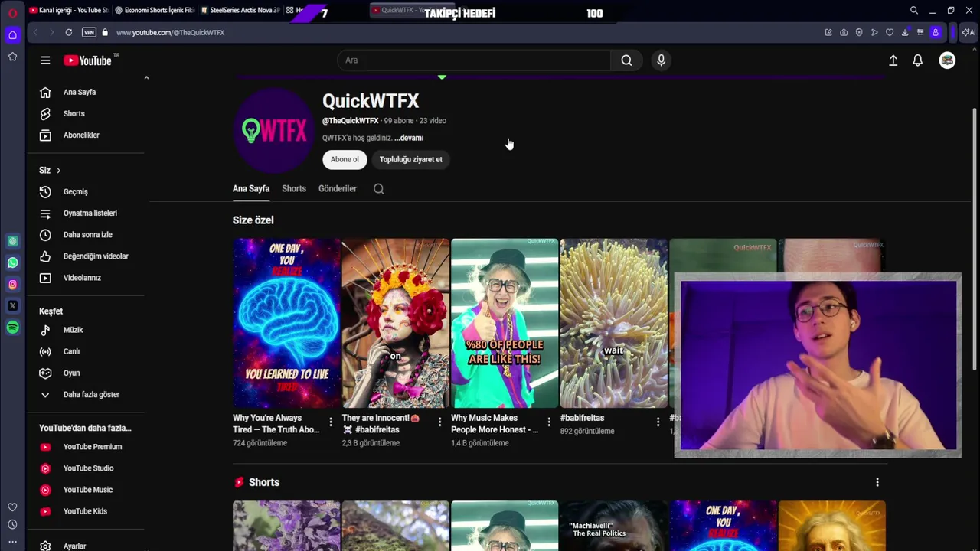980x551 pixels.
Task: Open the Why Music Makes People thumbnail
Action: (505, 323)
